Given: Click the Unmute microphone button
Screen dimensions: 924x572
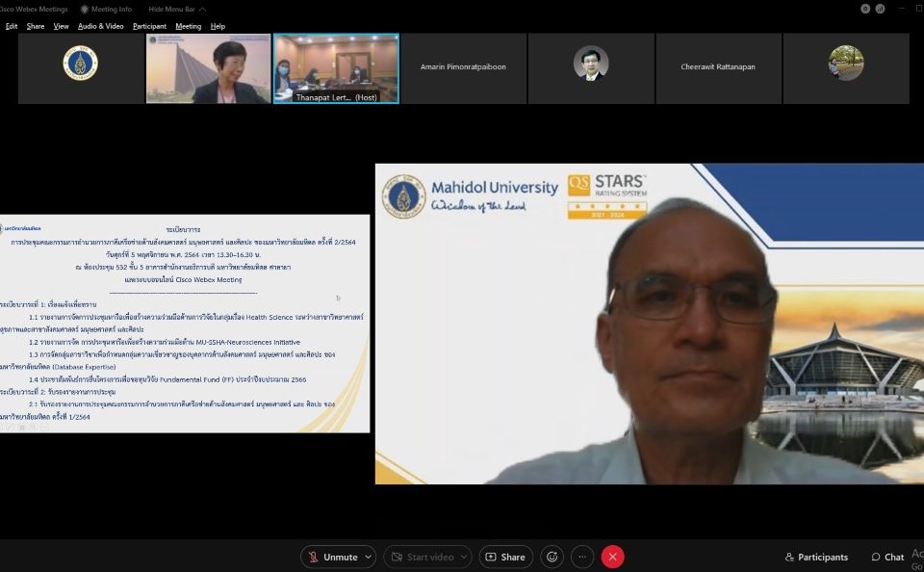Looking at the screenshot, I should (332, 557).
